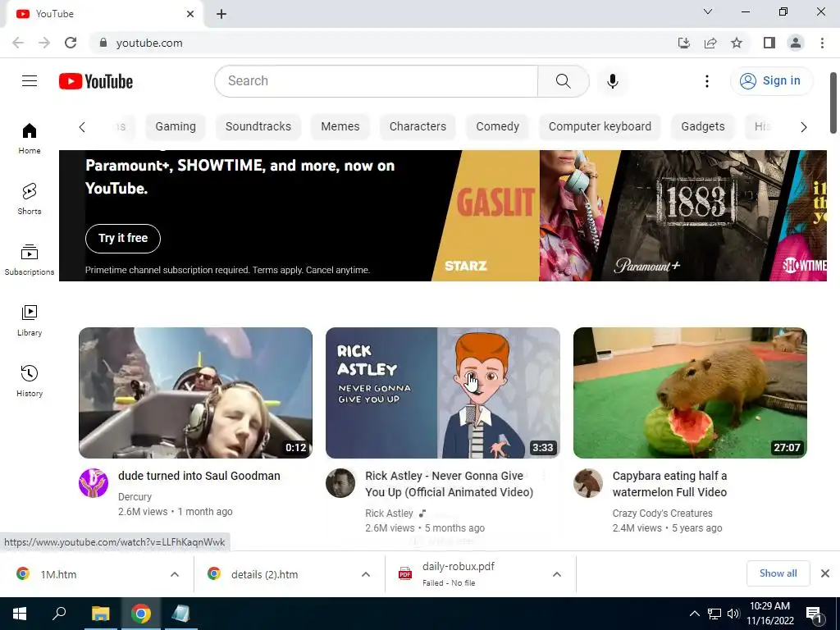Reload the page
The height and width of the screenshot is (630, 840).
pyautogui.click(x=71, y=43)
